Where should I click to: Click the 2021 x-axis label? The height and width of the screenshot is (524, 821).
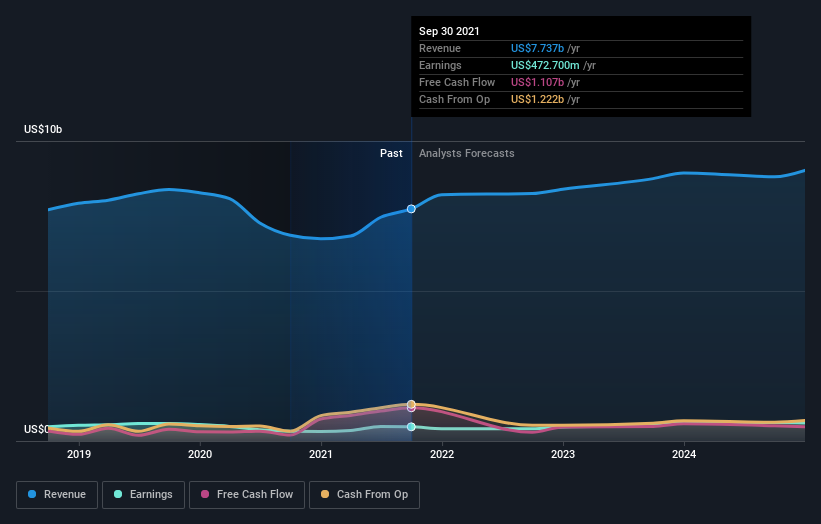(x=321, y=454)
